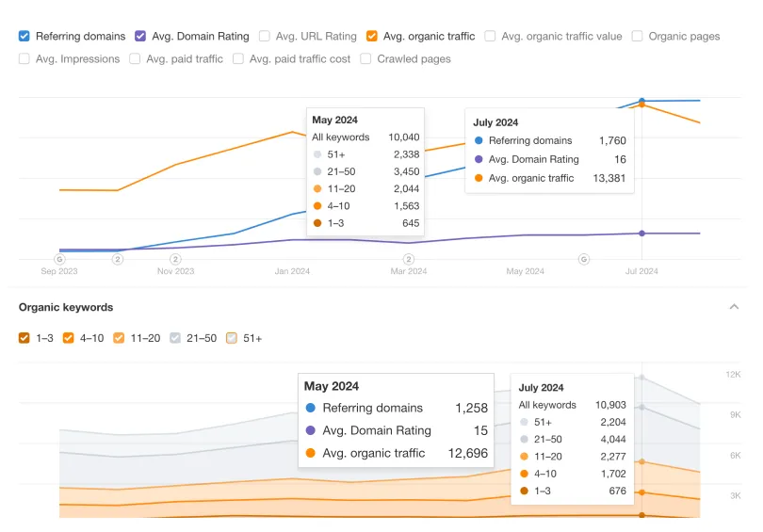Screen dimensions: 763x532
Task: Uncheck the Avg. organic traffic checkbox
Action: (372, 36)
